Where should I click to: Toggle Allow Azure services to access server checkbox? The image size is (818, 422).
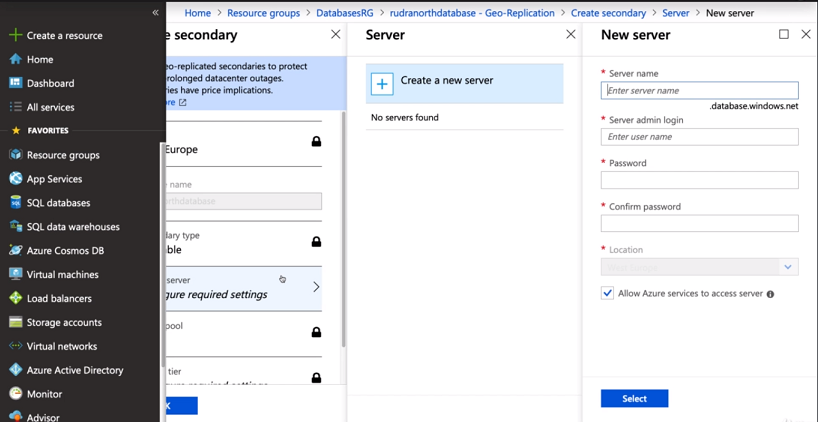coord(607,293)
